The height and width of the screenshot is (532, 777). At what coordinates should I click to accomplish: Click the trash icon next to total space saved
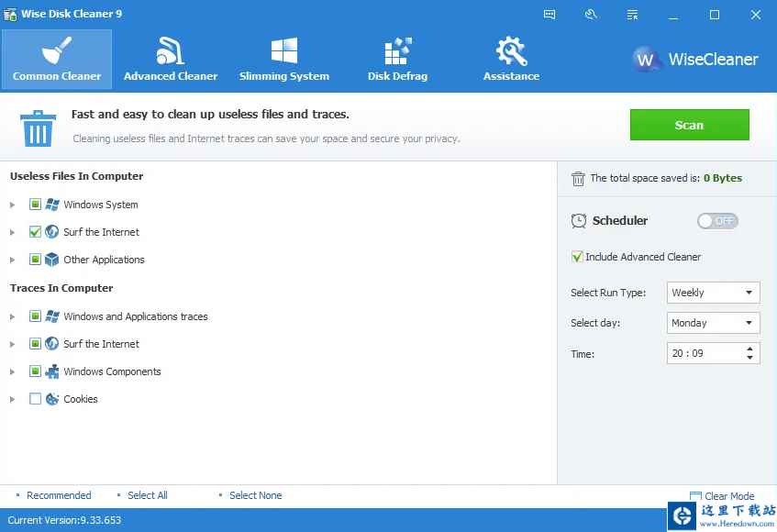click(578, 178)
